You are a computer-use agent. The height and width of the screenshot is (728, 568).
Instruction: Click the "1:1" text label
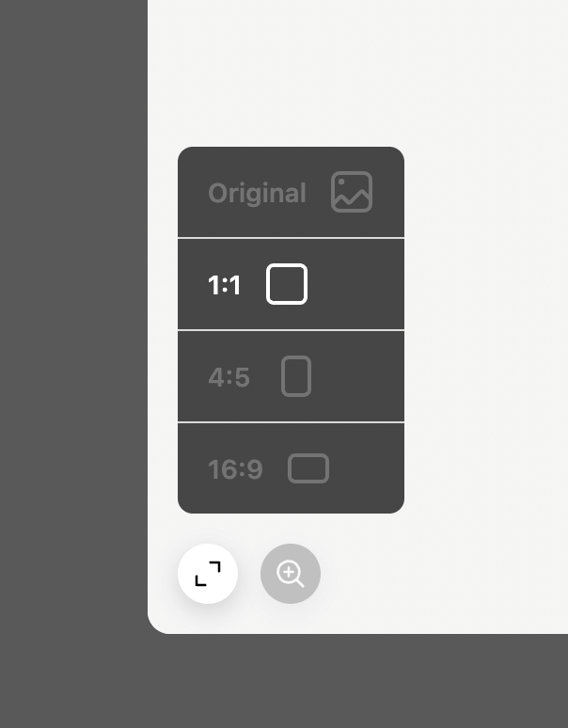click(x=224, y=285)
